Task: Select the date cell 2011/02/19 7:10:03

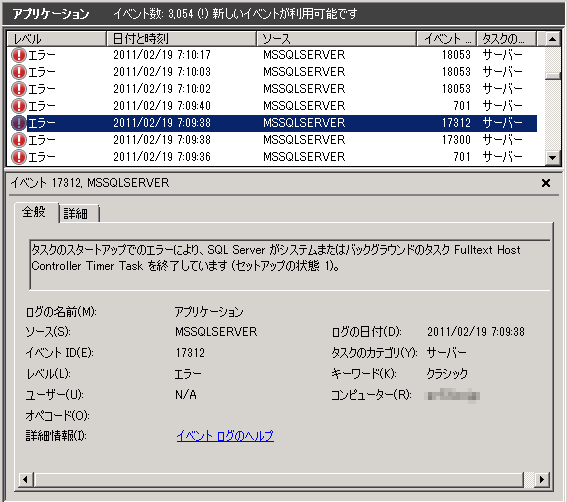Action: [x=162, y=72]
